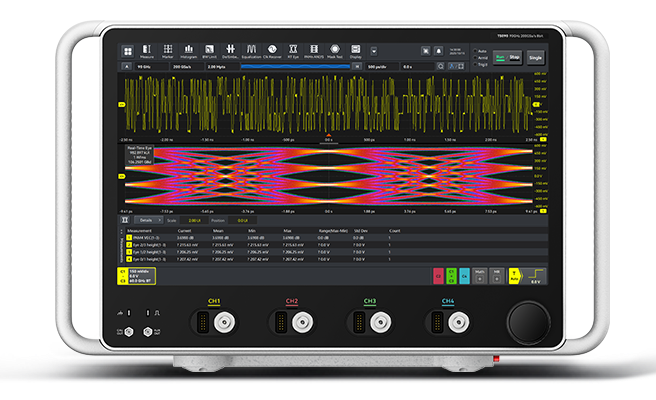Add a Math waveform
Image resolution: width=656 pixels, height=400 pixels.
pyautogui.click(x=479, y=276)
